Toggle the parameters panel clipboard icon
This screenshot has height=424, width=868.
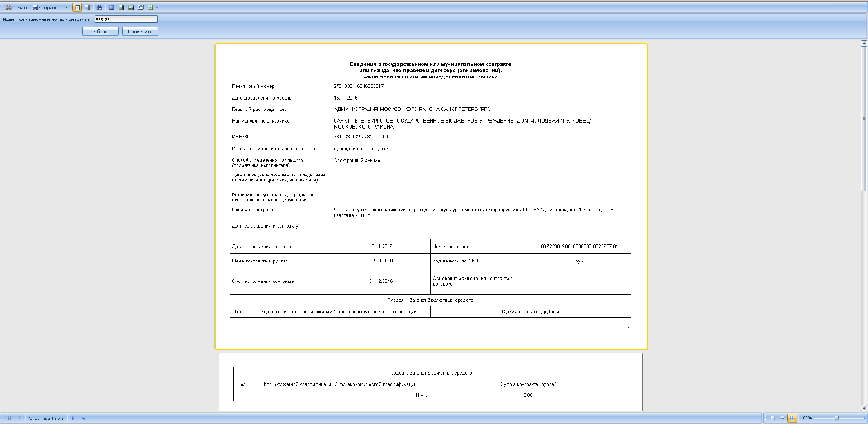click(77, 7)
